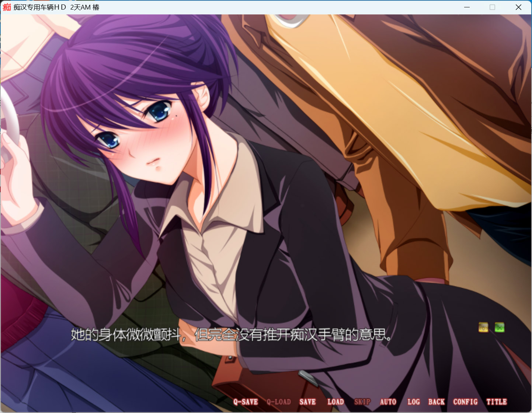Viewport: 532px width, 413px height.
Task: Click the empty title bar area
Action: click(x=277, y=7)
